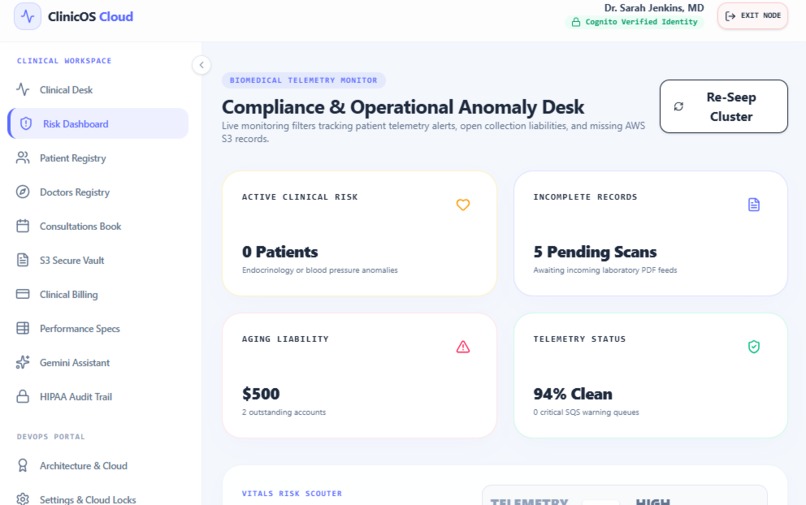Click the Incomplete Records card title
The image size is (806, 505).
click(x=585, y=197)
